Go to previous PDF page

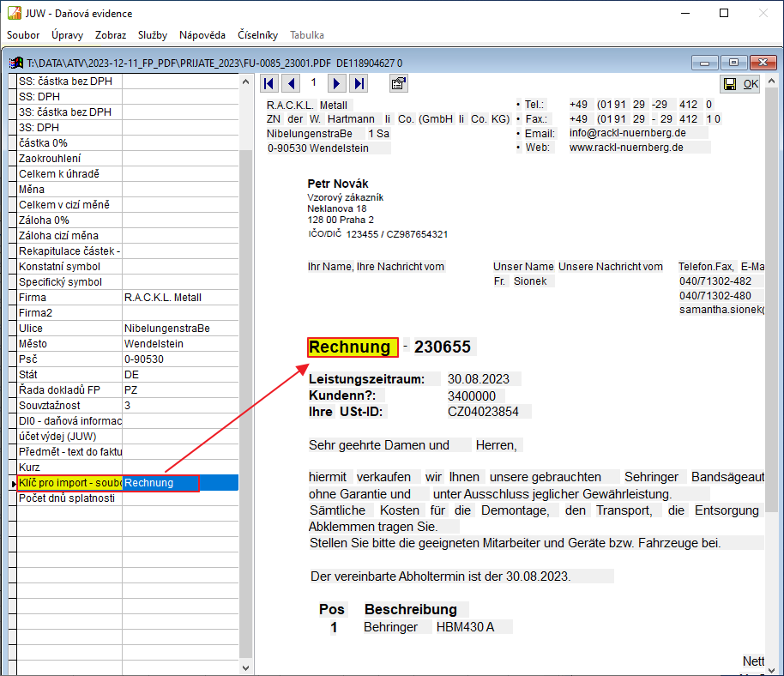tap(291, 83)
